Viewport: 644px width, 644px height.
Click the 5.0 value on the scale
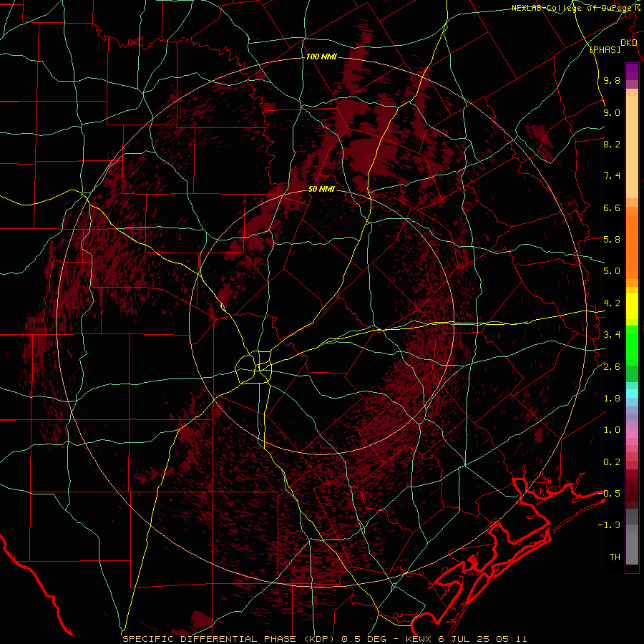(x=612, y=271)
